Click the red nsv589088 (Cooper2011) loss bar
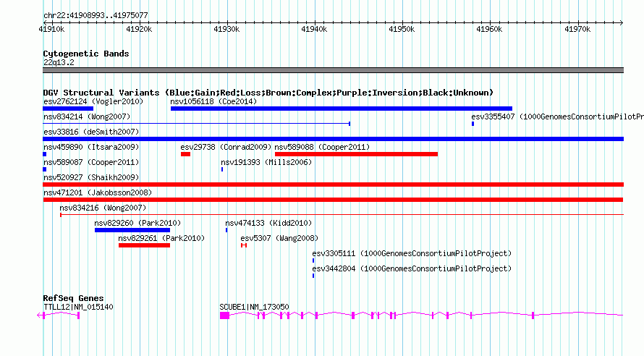Screen dimensions: 644x356 [356, 154]
